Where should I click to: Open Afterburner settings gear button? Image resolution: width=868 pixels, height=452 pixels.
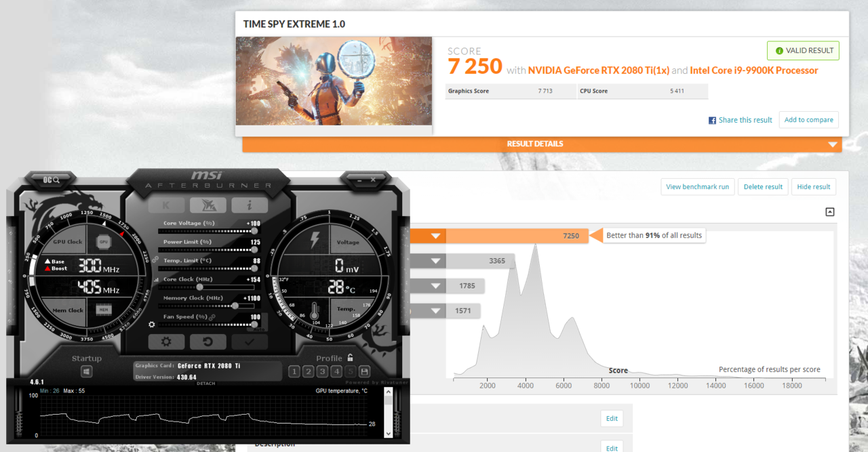point(166,342)
